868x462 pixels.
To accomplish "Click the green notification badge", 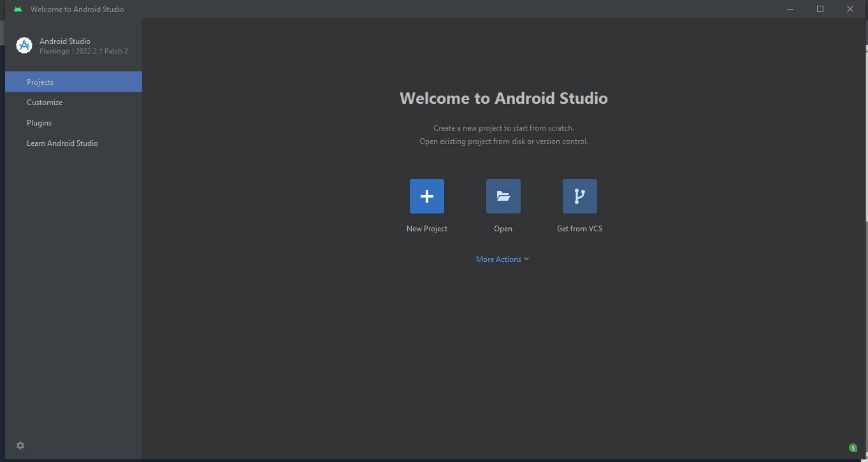I will coord(853,448).
